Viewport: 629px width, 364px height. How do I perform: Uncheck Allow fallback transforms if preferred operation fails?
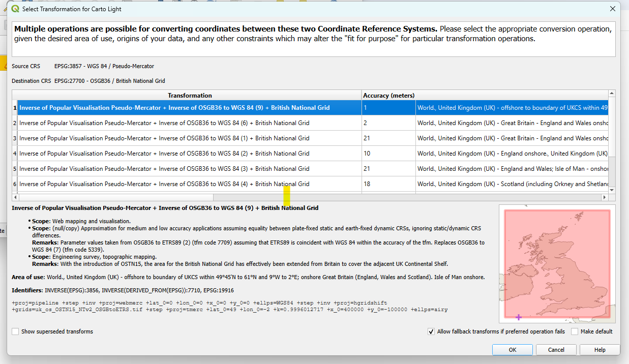tap(431, 331)
